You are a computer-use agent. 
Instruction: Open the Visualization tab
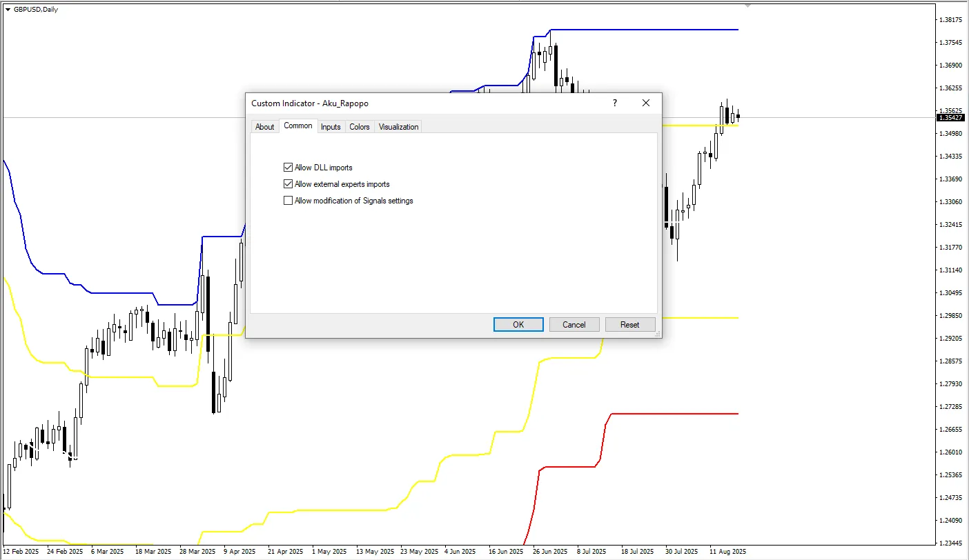(x=398, y=127)
